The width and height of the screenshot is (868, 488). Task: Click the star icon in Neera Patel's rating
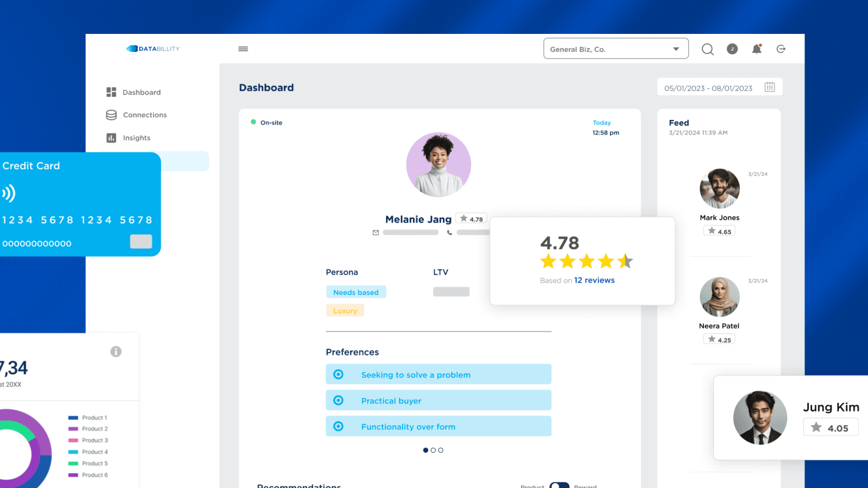(x=712, y=339)
